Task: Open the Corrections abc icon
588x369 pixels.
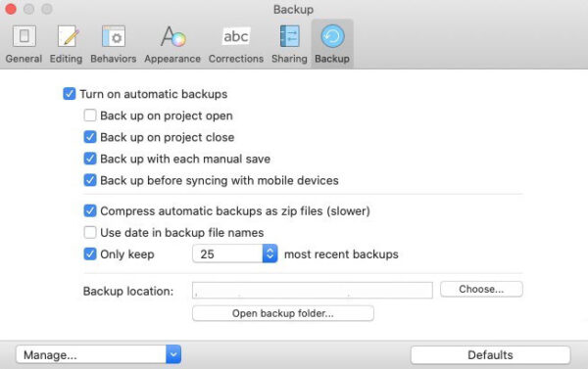Action: pyautogui.click(x=236, y=36)
